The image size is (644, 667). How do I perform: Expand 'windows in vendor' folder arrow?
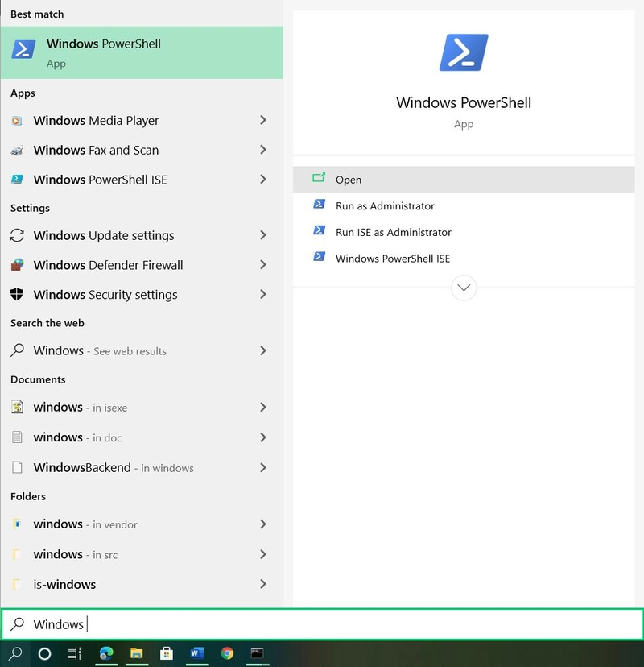(x=263, y=524)
